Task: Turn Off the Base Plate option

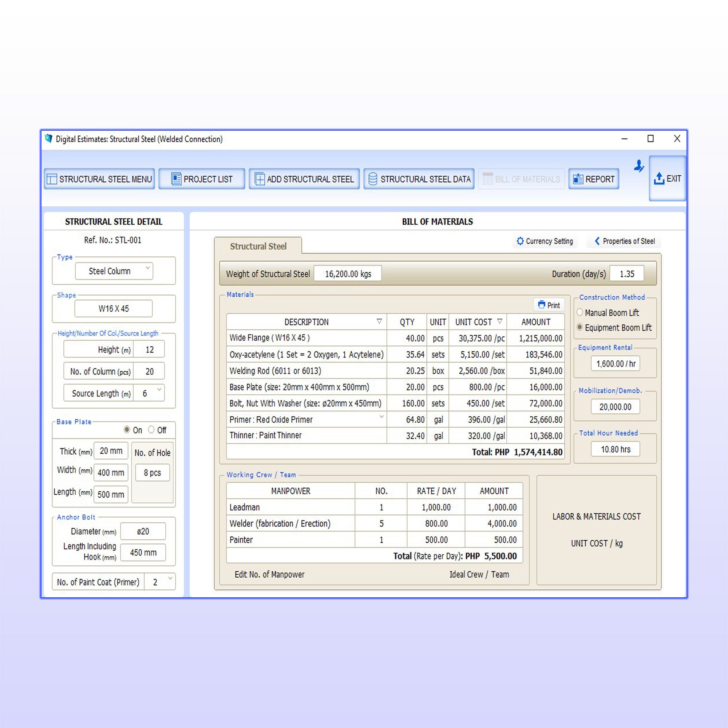Action: tap(151, 430)
